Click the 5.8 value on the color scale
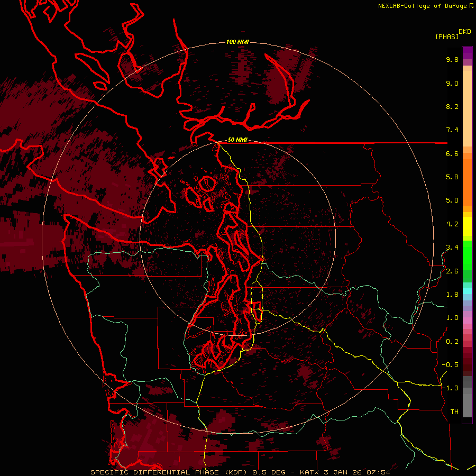This screenshot has width=476, height=476. click(452, 177)
